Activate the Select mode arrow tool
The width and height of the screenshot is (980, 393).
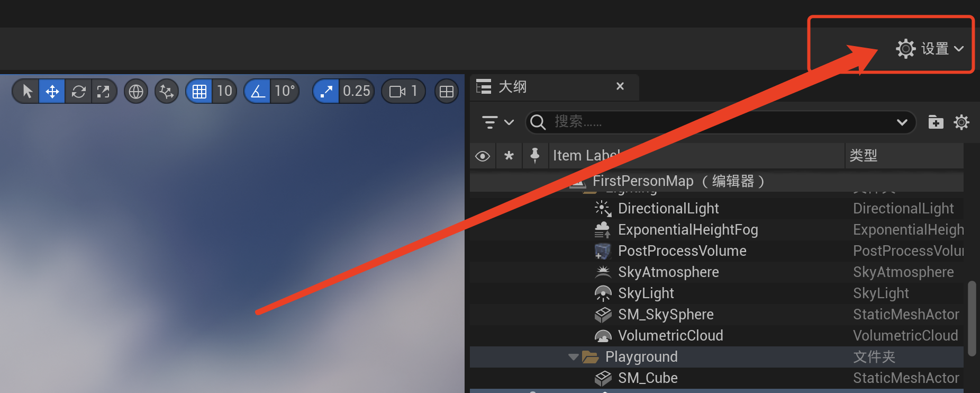click(x=27, y=92)
